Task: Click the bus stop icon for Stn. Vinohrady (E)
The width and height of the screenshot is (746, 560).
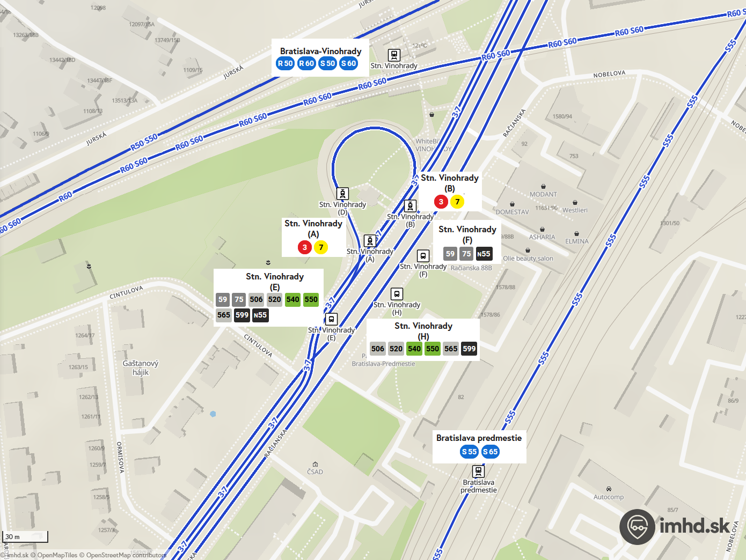Action: (x=332, y=320)
